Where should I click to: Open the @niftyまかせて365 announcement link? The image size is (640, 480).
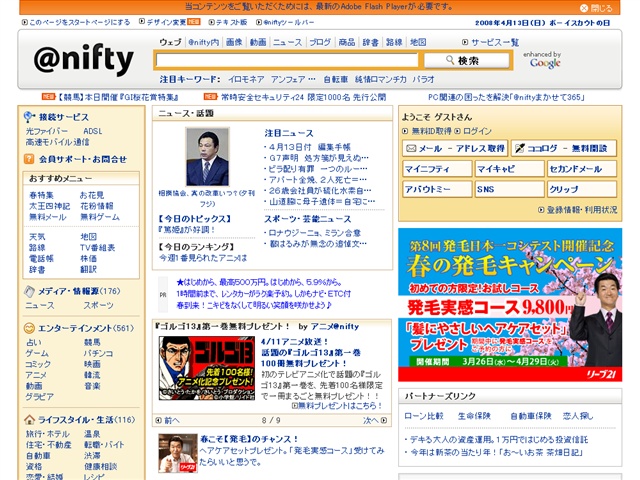click(506, 97)
